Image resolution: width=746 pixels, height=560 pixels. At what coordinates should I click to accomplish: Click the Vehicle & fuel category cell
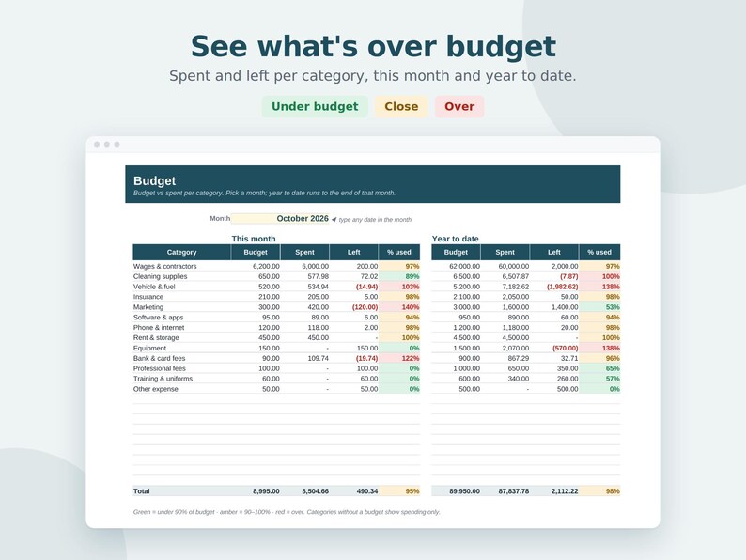[x=181, y=287]
